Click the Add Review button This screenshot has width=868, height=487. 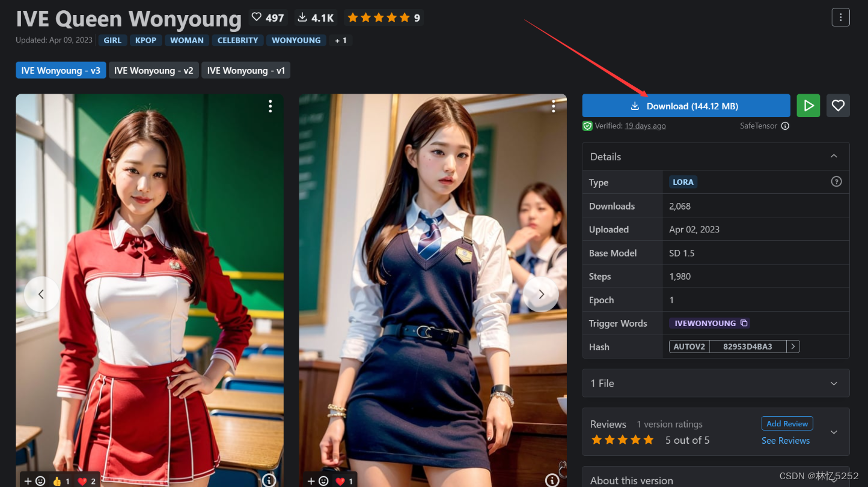point(787,423)
